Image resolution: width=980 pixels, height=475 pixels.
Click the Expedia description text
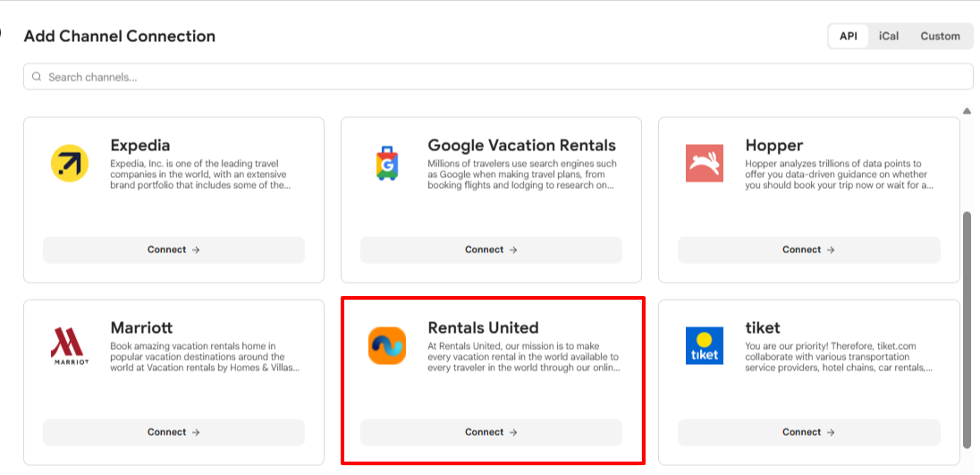click(202, 174)
